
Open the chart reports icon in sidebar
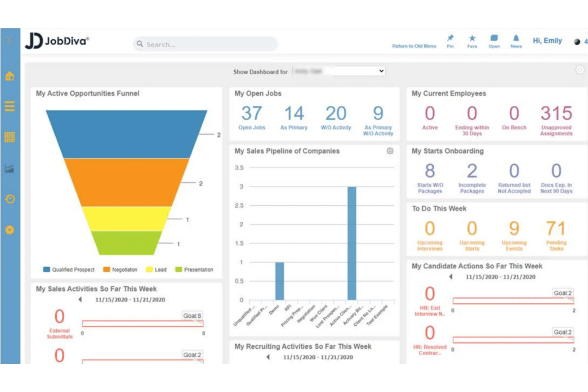[10, 168]
